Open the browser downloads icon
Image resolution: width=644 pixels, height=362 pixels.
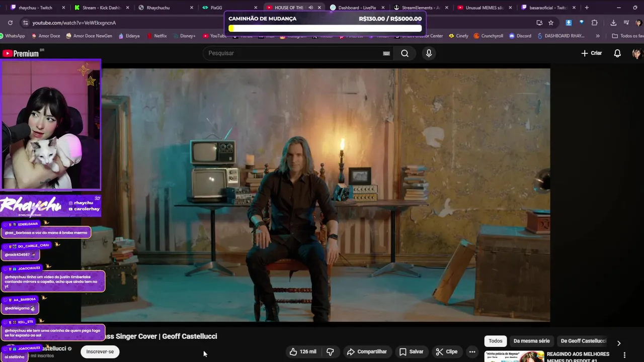(613, 23)
